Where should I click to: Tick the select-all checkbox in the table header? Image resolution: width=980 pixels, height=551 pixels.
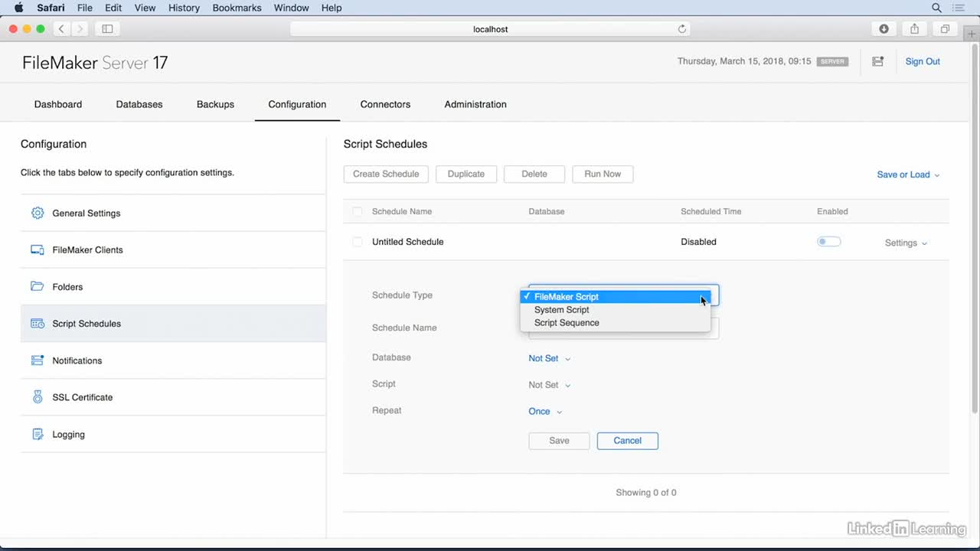click(x=358, y=211)
